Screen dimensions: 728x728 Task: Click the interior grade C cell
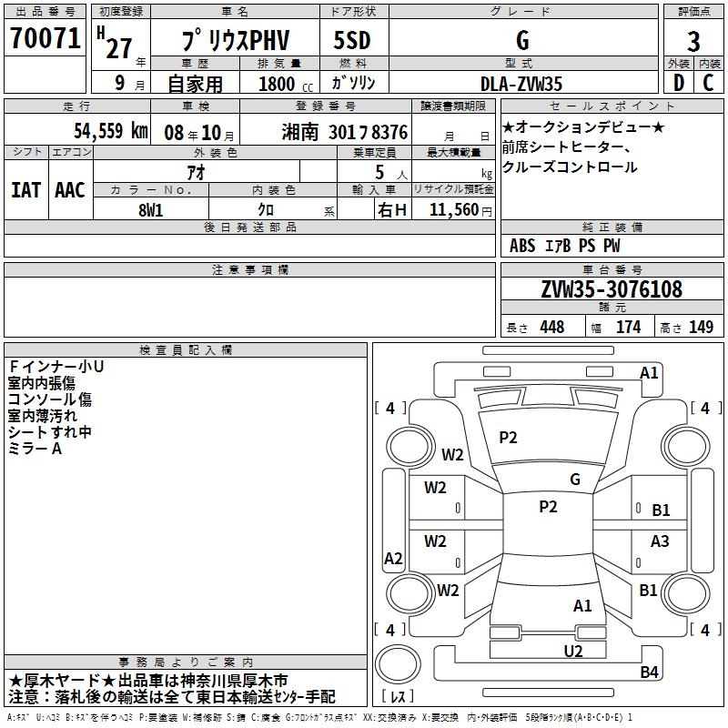pos(709,82)
